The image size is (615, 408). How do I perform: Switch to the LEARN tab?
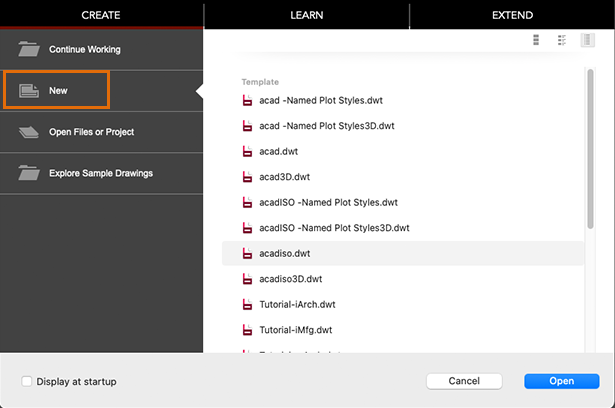tap(306, 15)
